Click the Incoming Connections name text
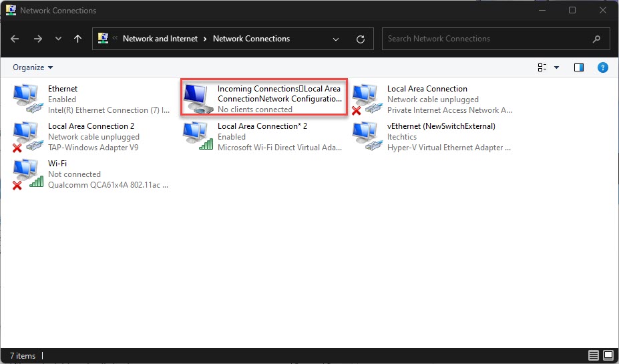Screen dimensions: 619x364 pos(280,94)
